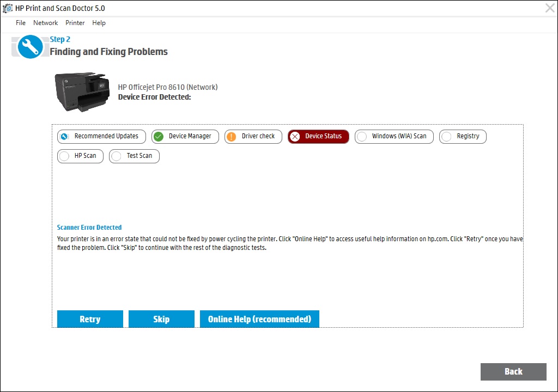Click the Retry button
This screenshot has width=558, height=392.
[90, 319]
